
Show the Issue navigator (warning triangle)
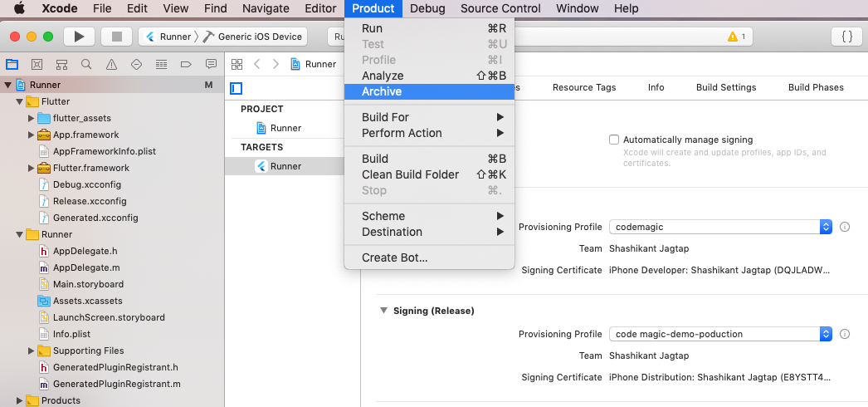tap(111, 64)
